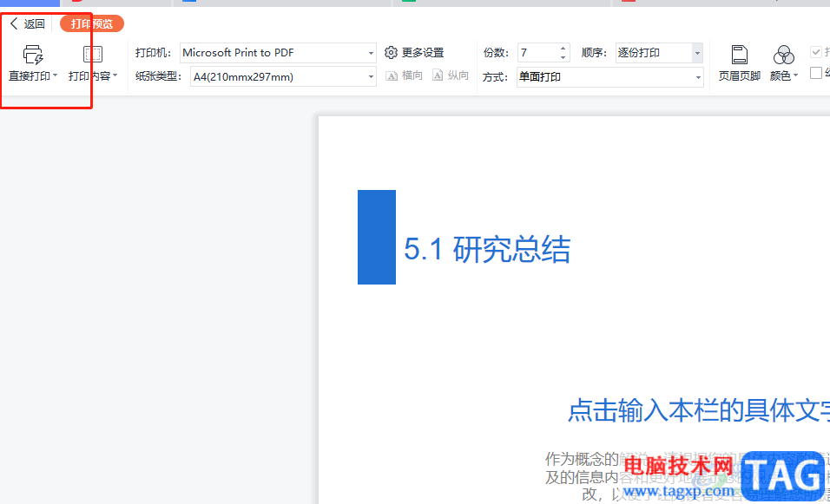Click the 5.1 研究总结 heading in preview

click(487, 249)
